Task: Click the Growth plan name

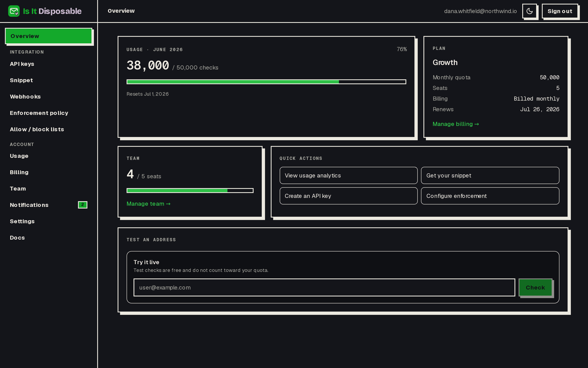Action: (x=445, y=63)
